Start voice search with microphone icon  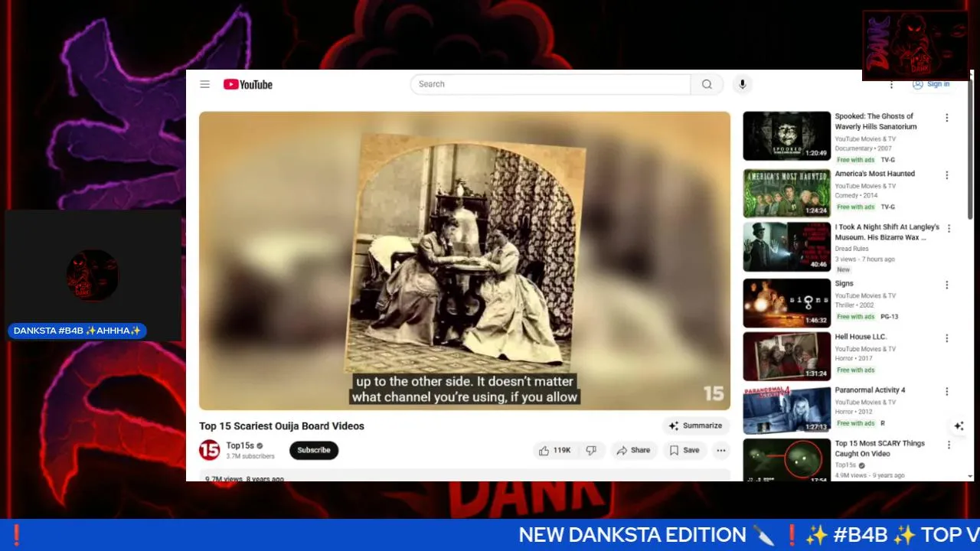[x=742, y=84]
